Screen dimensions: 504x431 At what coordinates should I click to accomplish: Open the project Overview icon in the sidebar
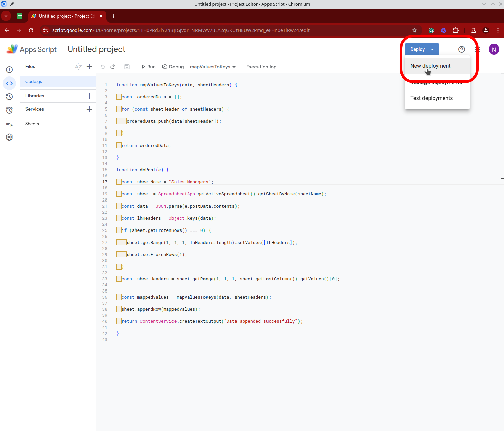(x=9, y=70)
